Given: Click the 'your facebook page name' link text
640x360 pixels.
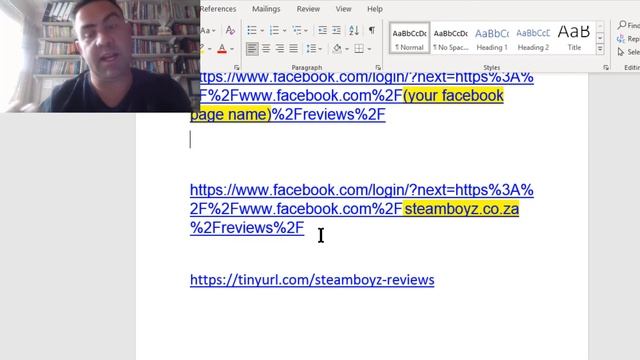Looking at the screenshot, I should pos(453,96).
